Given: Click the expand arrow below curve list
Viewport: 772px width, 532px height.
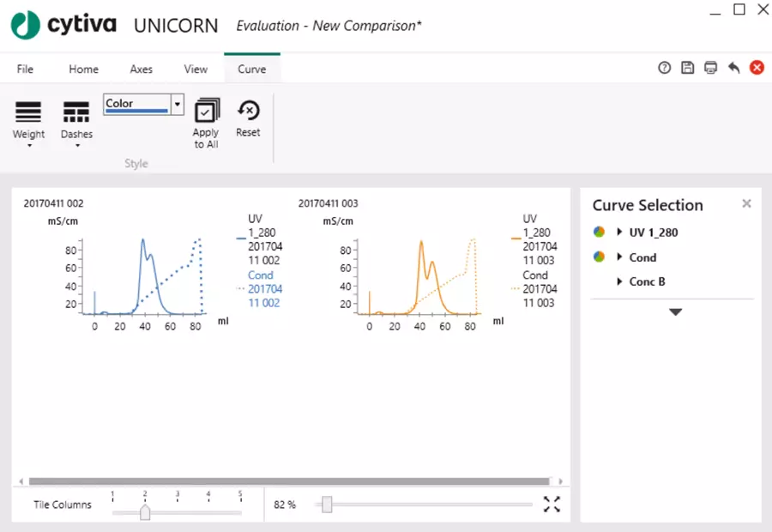Looking at the screenshot, I should point(675,312).
